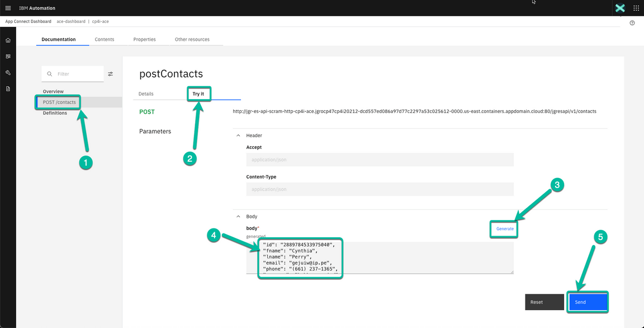Open the dashboard grid icon in the sidebar
644x328 pixels.
8,56
